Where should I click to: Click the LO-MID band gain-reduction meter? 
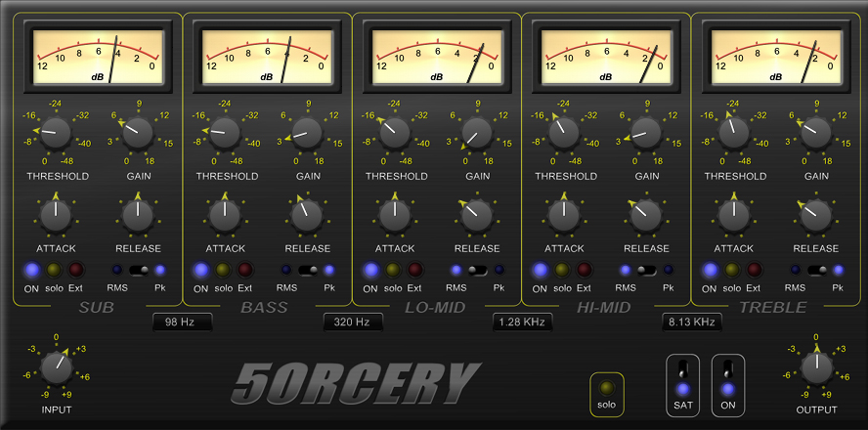tap(437, 57)
